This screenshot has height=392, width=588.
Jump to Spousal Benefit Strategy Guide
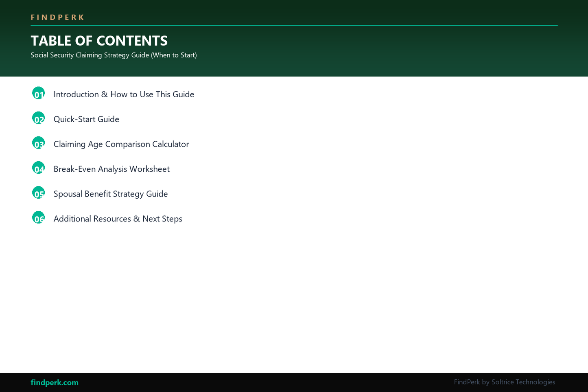click(x=111, y=194)
